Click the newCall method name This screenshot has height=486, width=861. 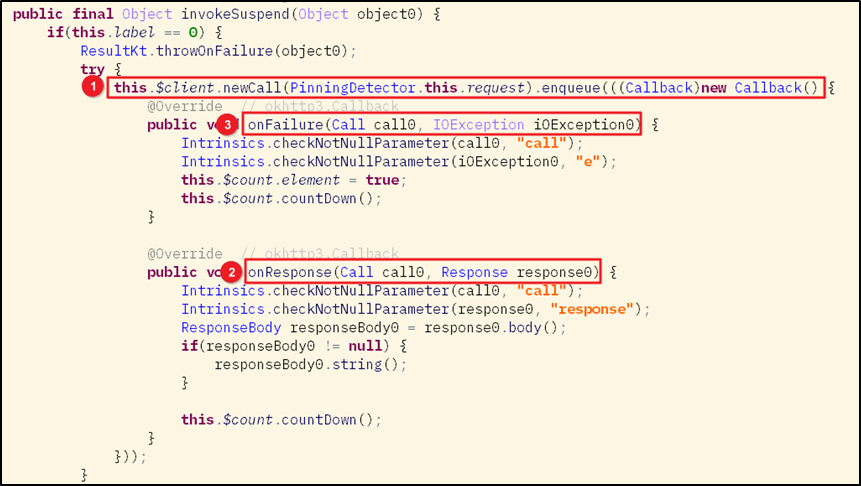pyautogui.click(x=252, y=88)
